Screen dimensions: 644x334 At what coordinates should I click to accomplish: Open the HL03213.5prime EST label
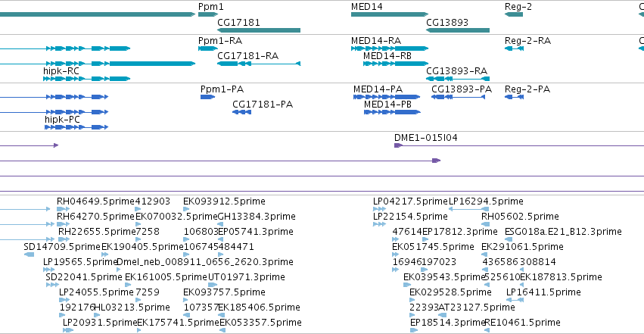click(x=132, y=307)
